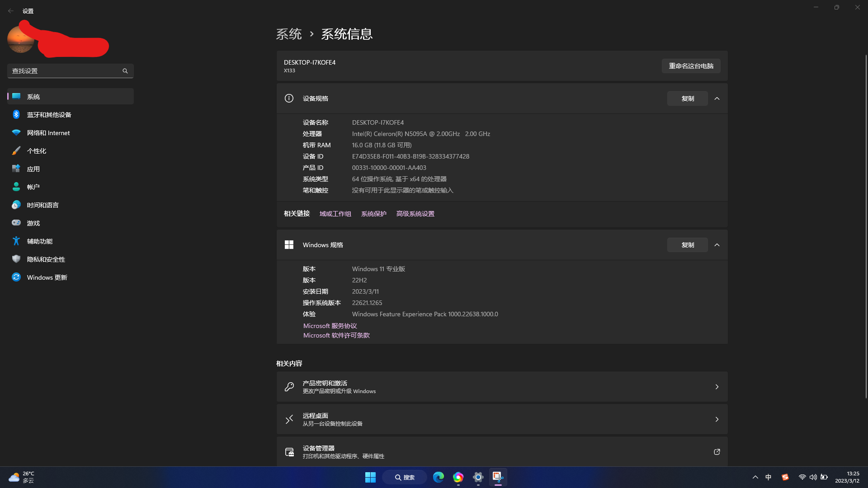Click the key icon for 产品密钥和激活

[x=289, y=387]
